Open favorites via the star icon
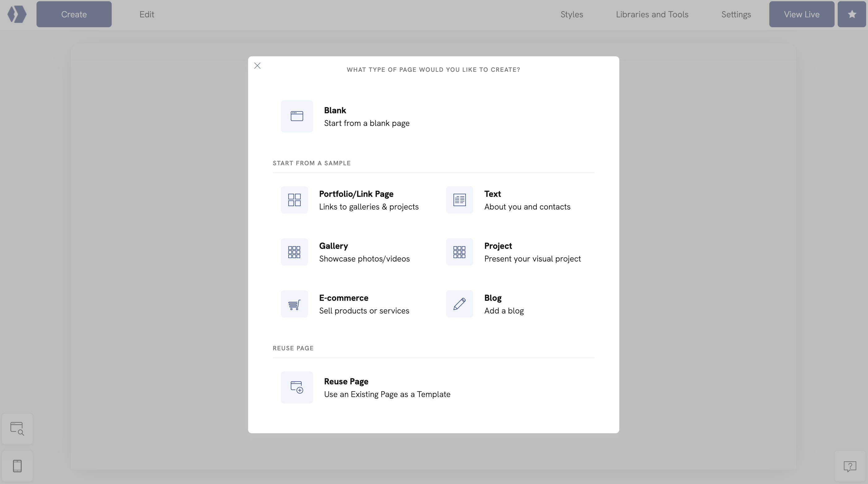 (852, 14)
